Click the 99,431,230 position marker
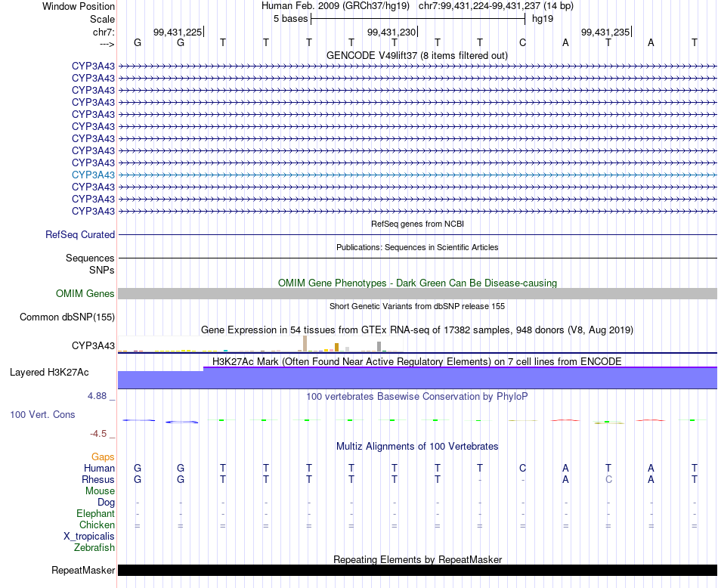This screenshot has height=588, width=718. pyautogui.click(x=391, y=32)
